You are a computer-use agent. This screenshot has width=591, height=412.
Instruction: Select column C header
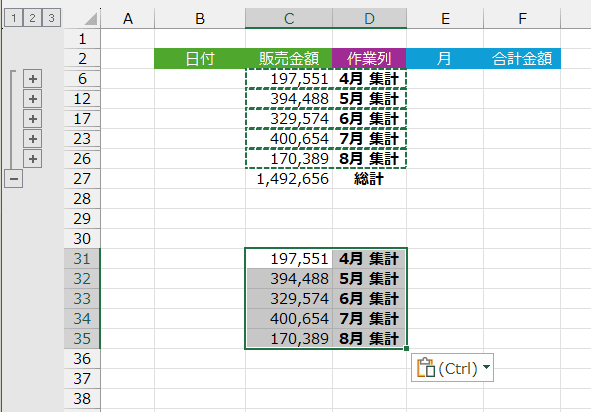(x=289, y=18)
